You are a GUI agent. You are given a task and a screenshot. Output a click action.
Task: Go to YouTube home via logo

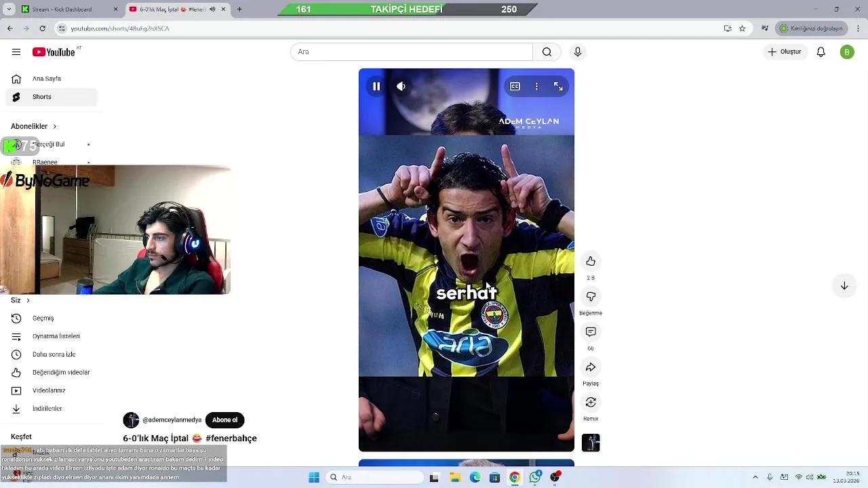(x=54, y=52)
